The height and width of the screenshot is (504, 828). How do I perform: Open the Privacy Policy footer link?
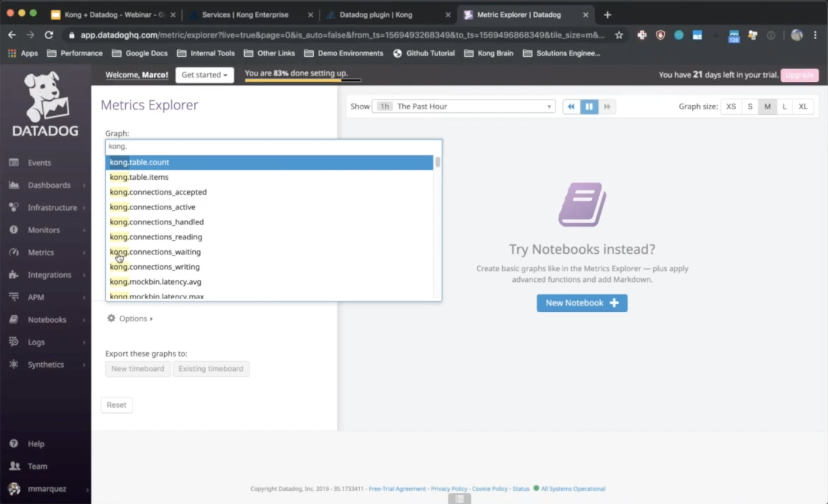[x=449, y=489]
